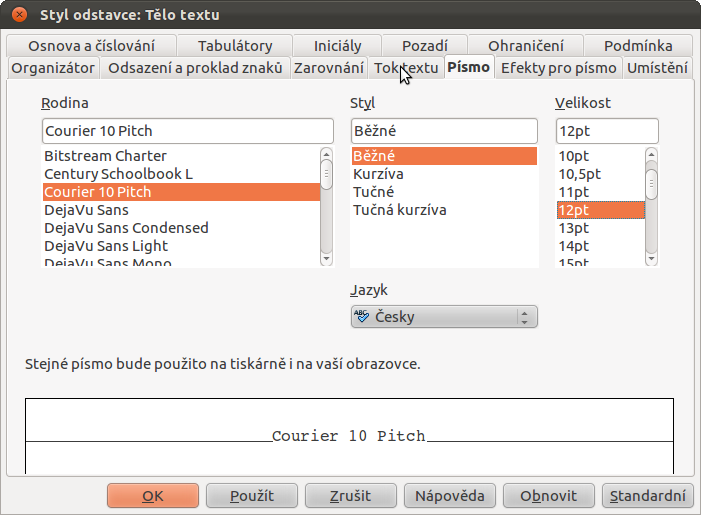Open the Ohraničení tab

526,46
